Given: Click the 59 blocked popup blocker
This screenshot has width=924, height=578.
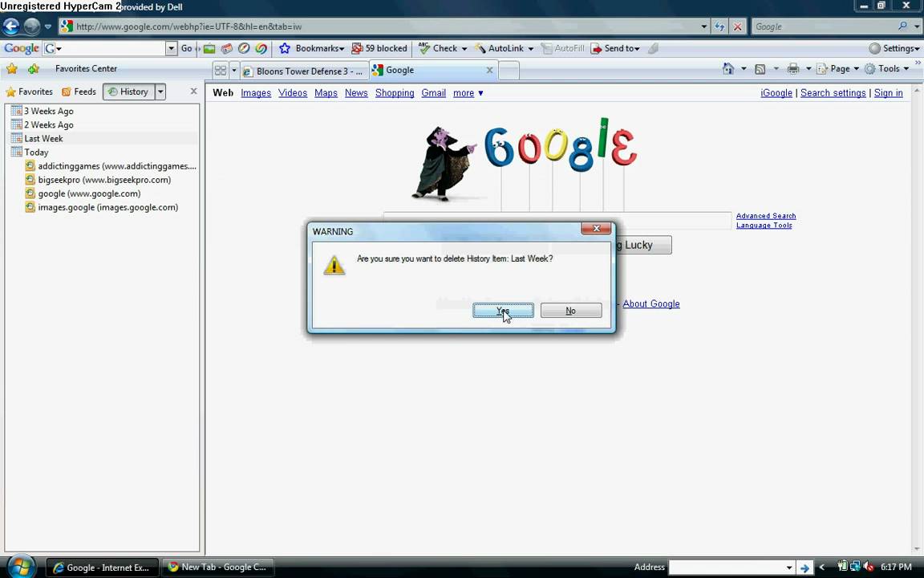Looking at the screenshot, I should [379, 48].
